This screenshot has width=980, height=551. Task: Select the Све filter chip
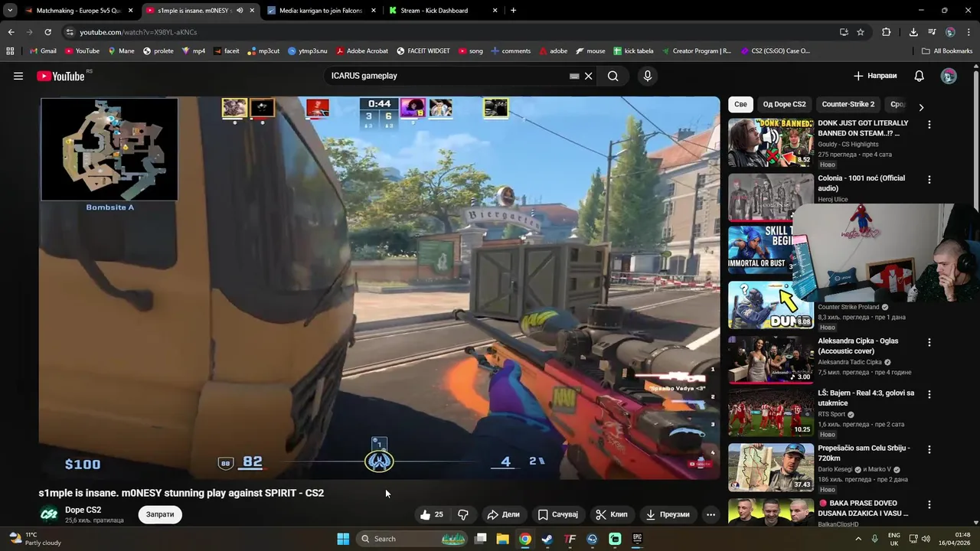click(x=740, y=104)
